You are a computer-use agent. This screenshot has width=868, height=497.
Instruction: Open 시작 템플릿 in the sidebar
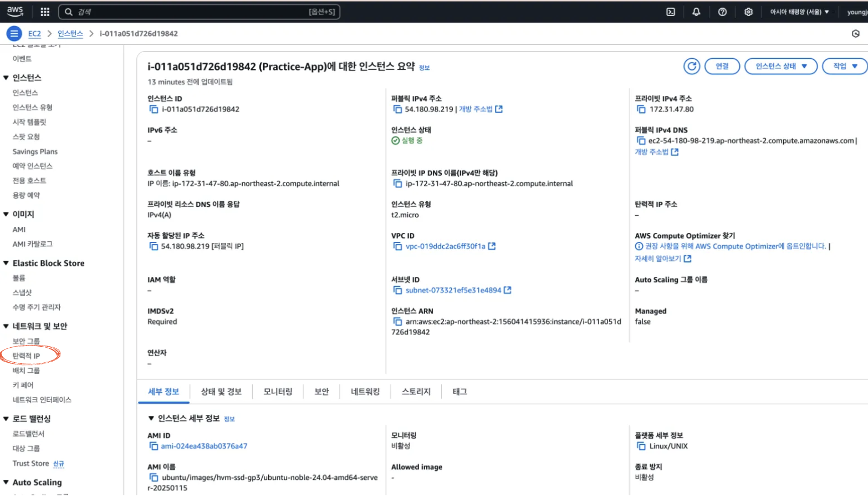[x=29, y=122]
